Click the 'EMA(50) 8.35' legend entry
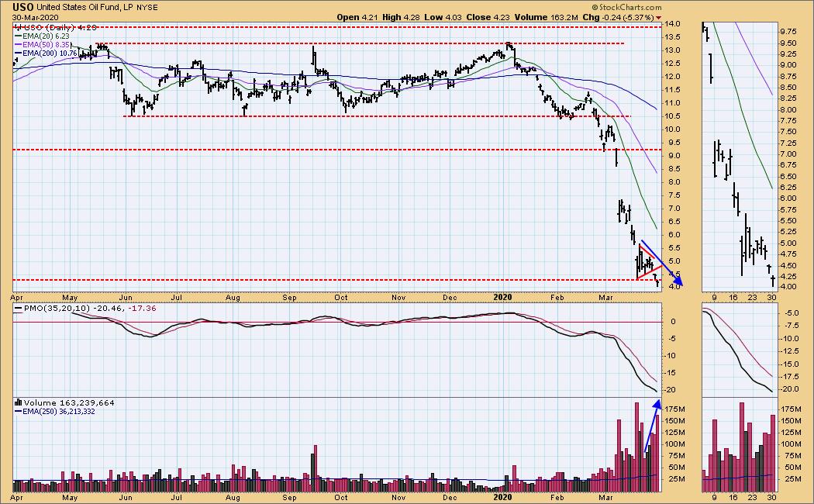The image size is (814, 504). coord(45,45)
